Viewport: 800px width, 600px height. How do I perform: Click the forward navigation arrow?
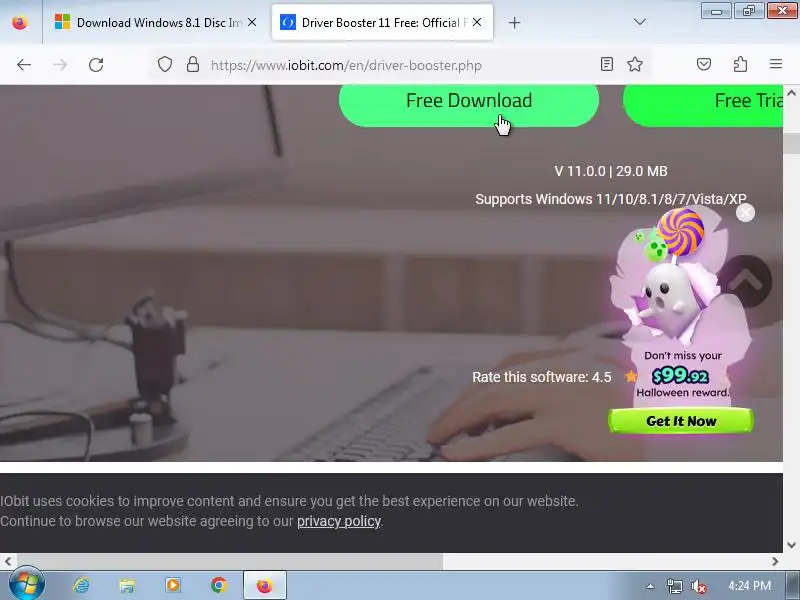coord(60,65)
